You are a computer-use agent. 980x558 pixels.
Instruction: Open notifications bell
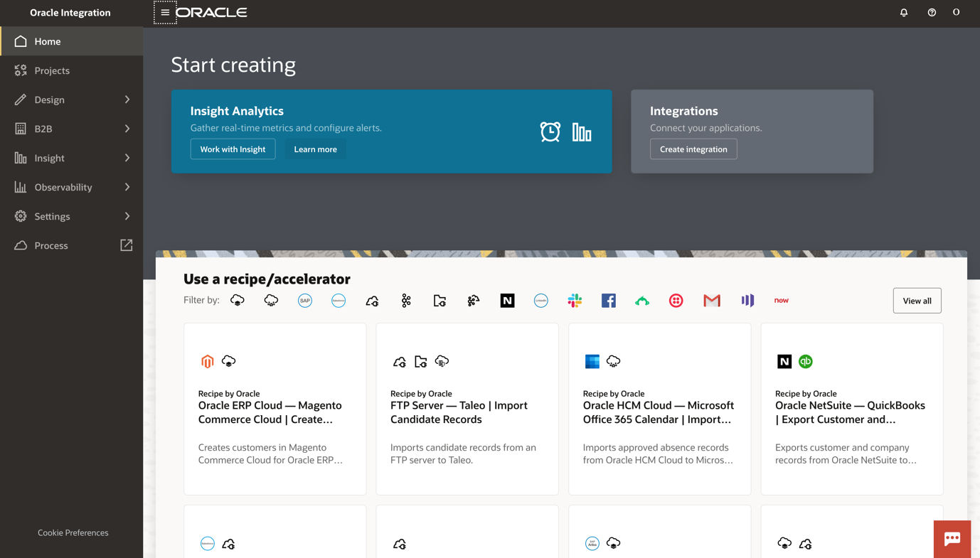904,13
